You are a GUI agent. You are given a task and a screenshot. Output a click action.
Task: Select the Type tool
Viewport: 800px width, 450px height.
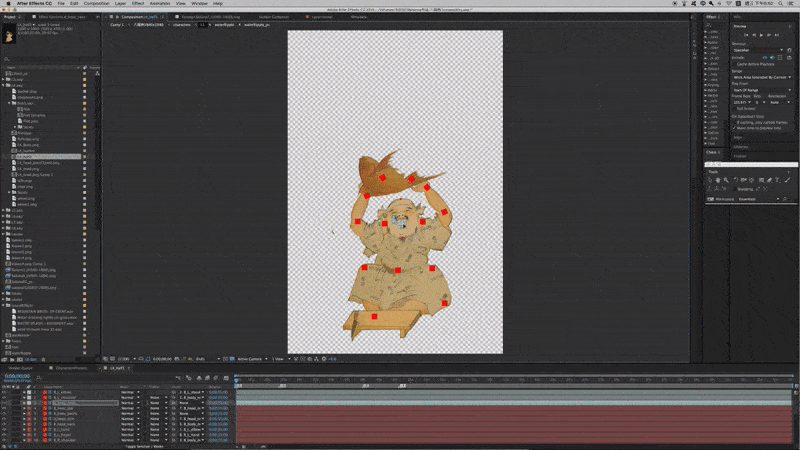[778, 180]
